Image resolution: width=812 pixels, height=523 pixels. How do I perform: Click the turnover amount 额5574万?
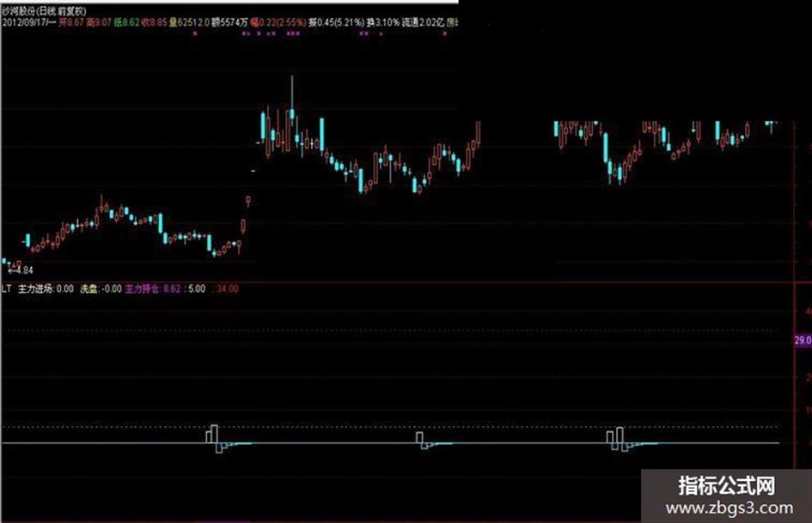[x=229, y=22]
